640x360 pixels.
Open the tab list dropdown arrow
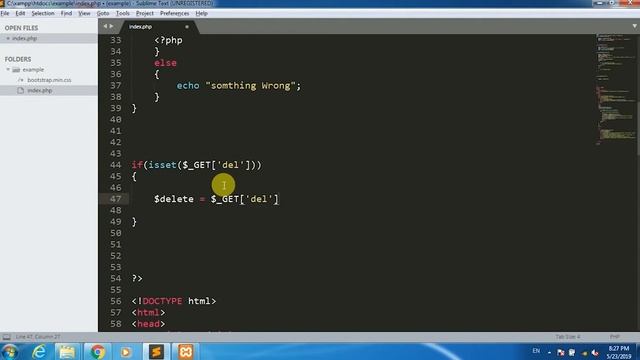[634, 26]
